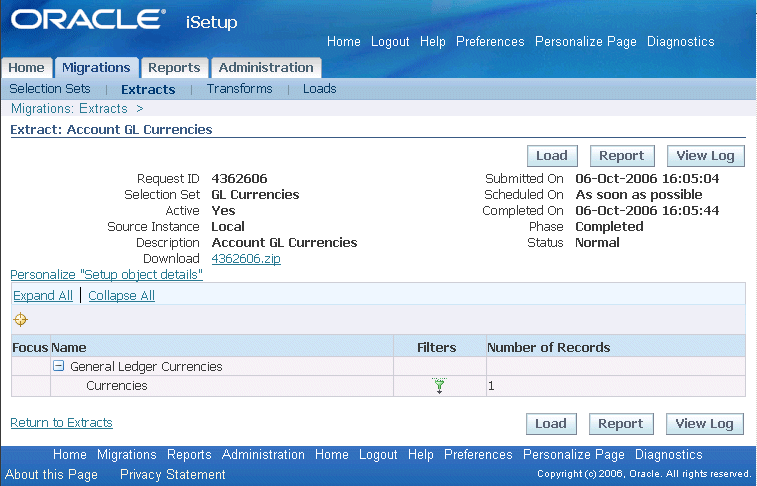Viewport: 757px width, 486px height.
Task: Click the first Home link in the footer
Action: (70, 455)
